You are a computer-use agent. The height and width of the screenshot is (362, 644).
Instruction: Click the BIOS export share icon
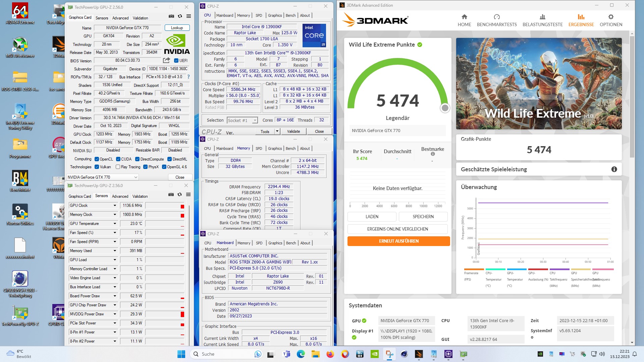coord(166,60)
